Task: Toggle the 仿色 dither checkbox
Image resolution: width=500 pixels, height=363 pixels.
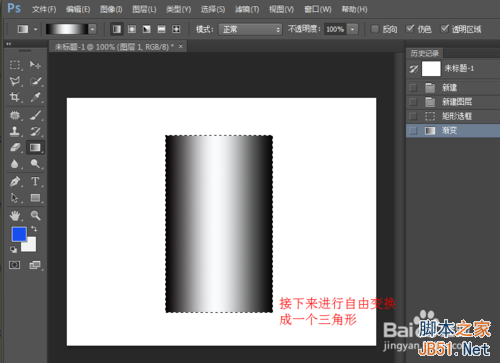Action: (x=410, y=29)
